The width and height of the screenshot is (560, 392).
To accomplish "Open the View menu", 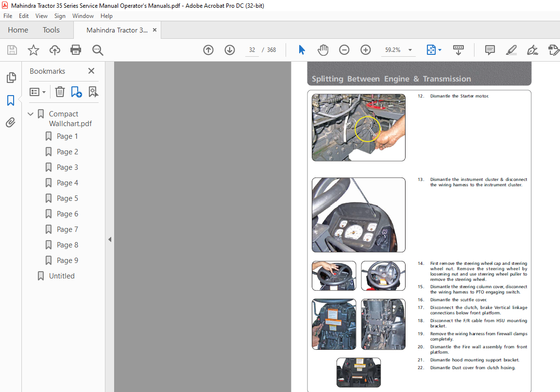I will coord(41,16).
